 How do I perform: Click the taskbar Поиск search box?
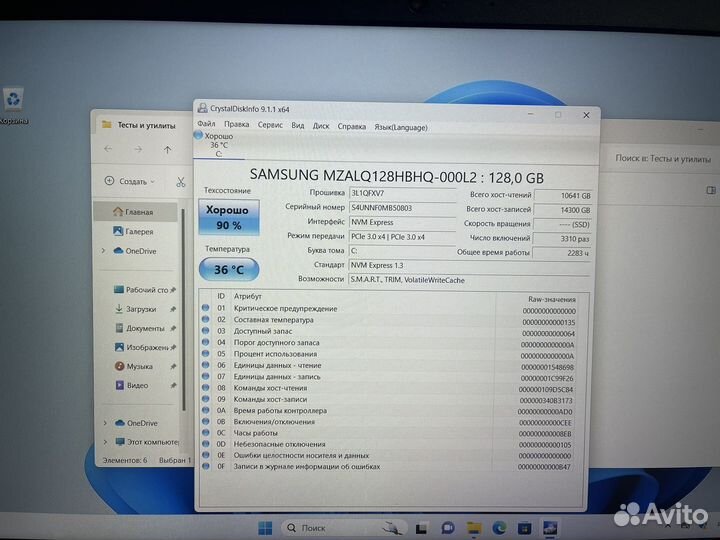pyautogui.click(x=345, y=528)
